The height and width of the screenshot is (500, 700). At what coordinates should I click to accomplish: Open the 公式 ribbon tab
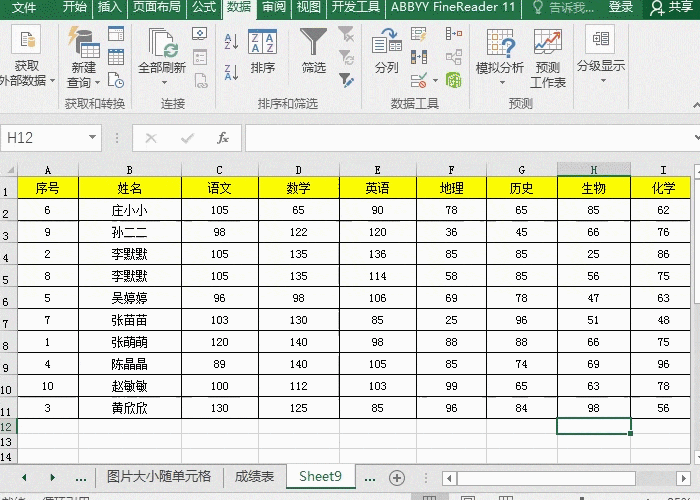pos(204,7)
